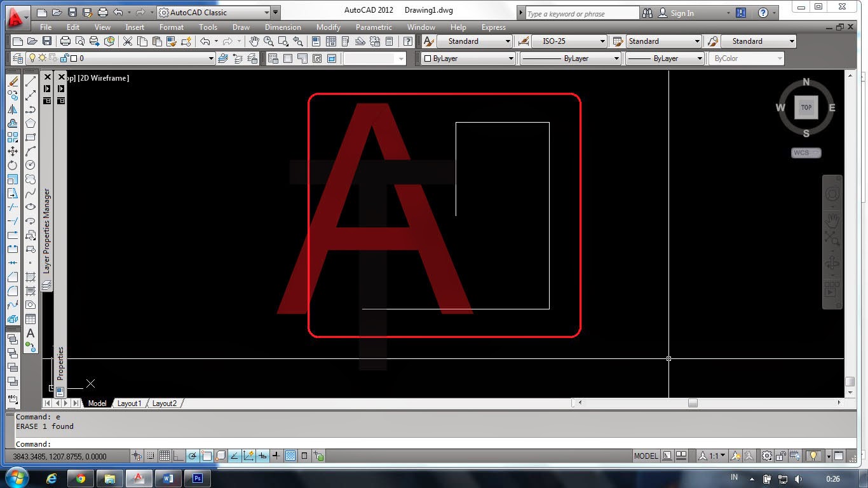
Task: Select the Arc draw tool
Action: (x=31, y=151)
